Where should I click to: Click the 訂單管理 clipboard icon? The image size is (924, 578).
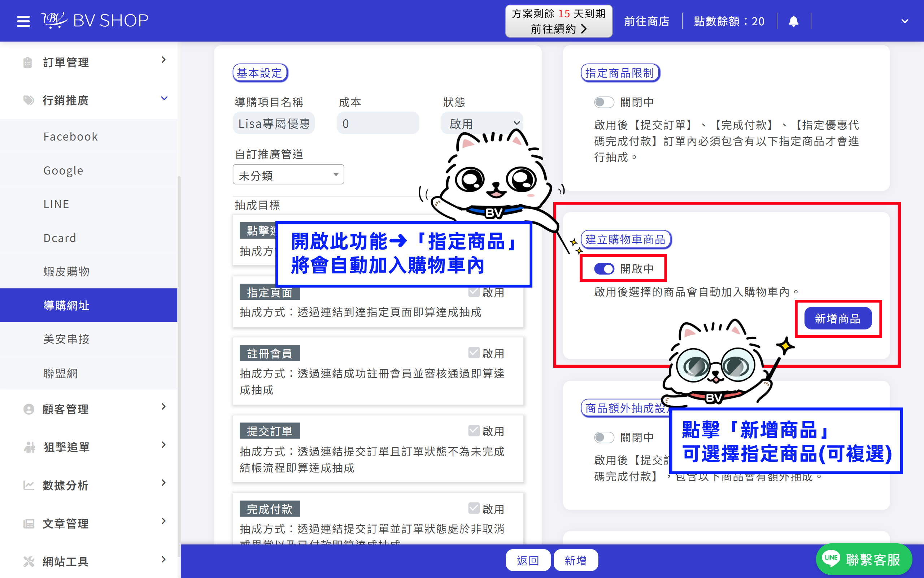[x=27, y=62]
